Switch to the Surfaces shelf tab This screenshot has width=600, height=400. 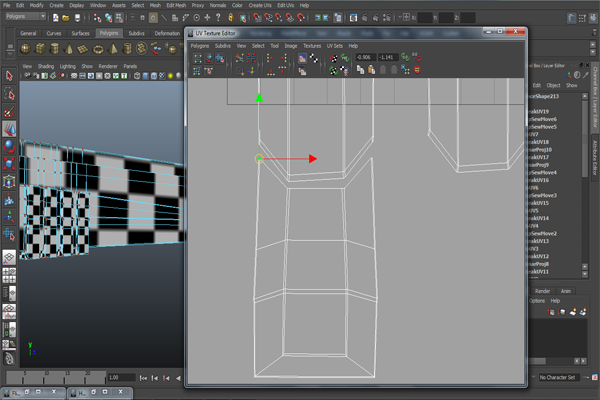(x=80, y=33)
